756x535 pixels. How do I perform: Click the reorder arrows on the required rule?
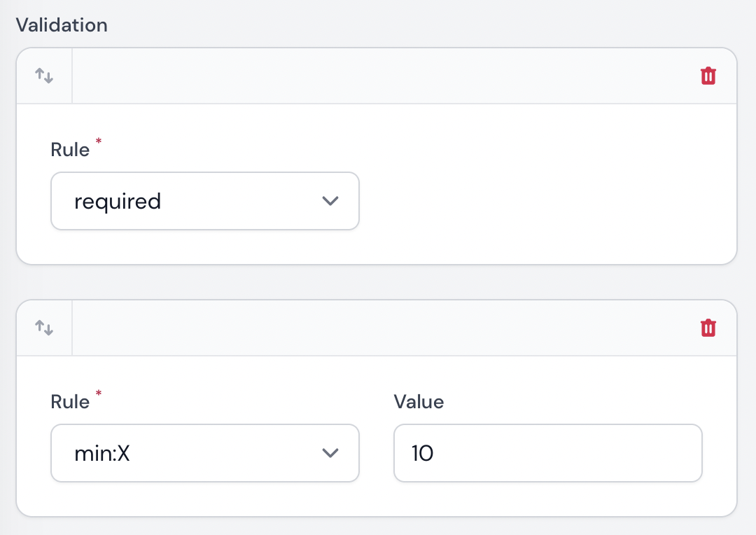[x=44, y=76]
